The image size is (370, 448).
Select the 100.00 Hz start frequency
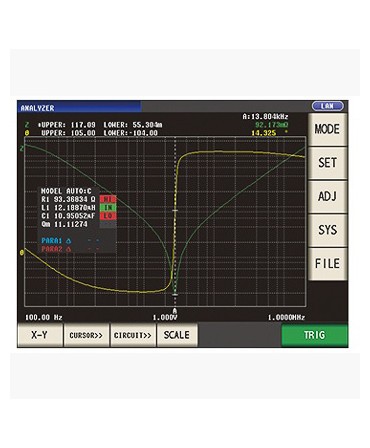click(x=44, y=317)
